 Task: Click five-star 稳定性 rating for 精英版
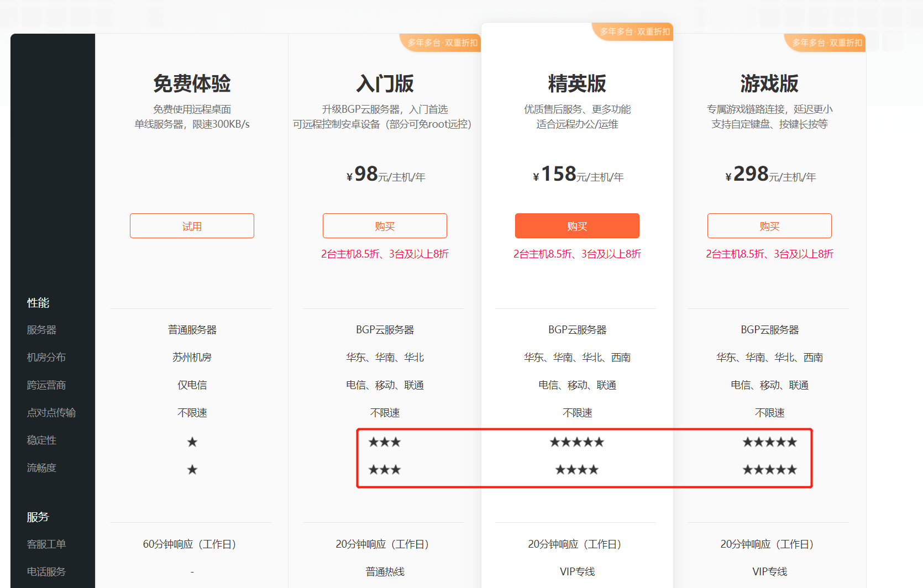(x=577, y=442)
